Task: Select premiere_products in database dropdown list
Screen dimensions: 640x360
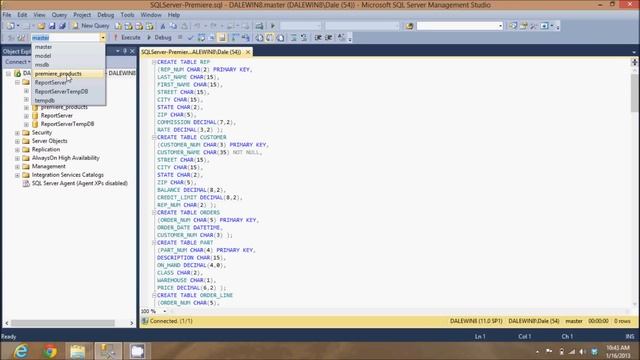Action: point(68,74)
